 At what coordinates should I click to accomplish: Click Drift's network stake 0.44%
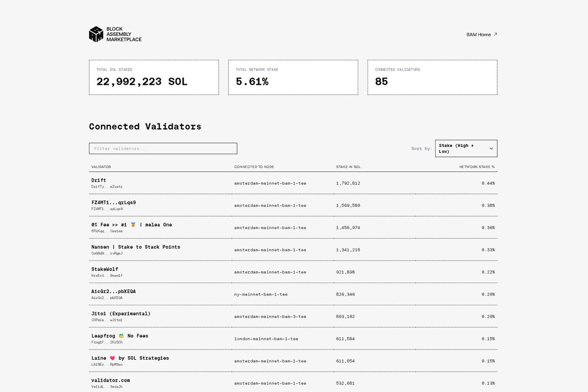click(488, 183)
